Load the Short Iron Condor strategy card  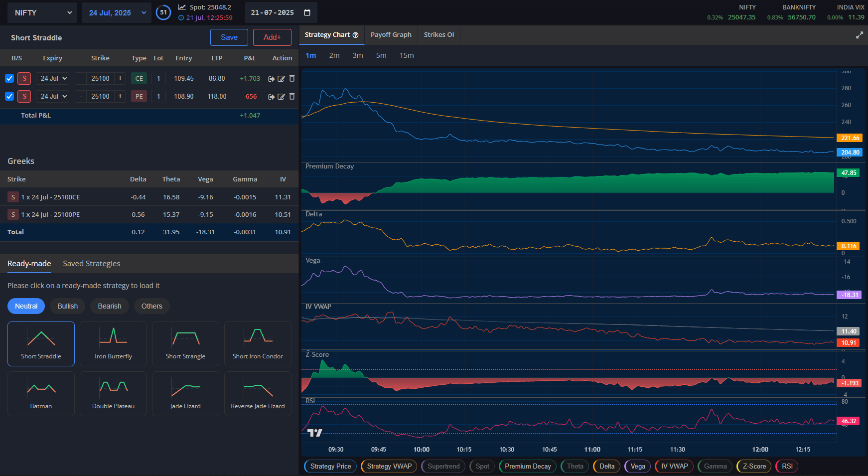click(x=258, y=344)
